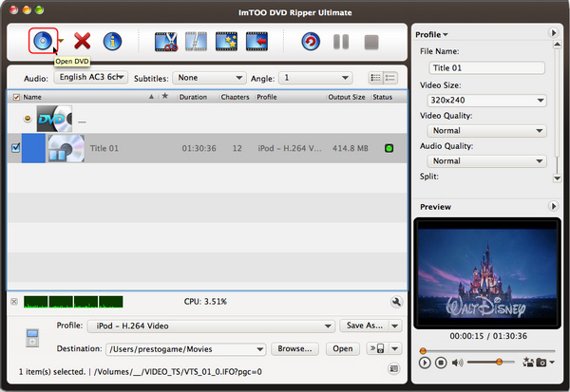
Task: Open settings with the wrench icon
Action: 396,302
